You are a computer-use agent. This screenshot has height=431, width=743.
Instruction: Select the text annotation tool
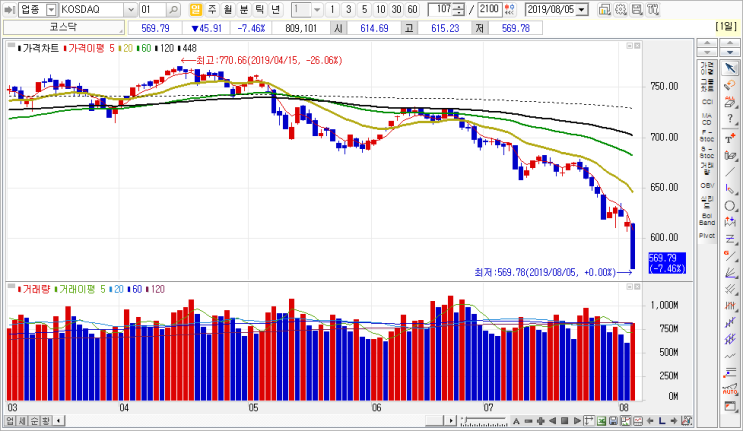(730, 138)
